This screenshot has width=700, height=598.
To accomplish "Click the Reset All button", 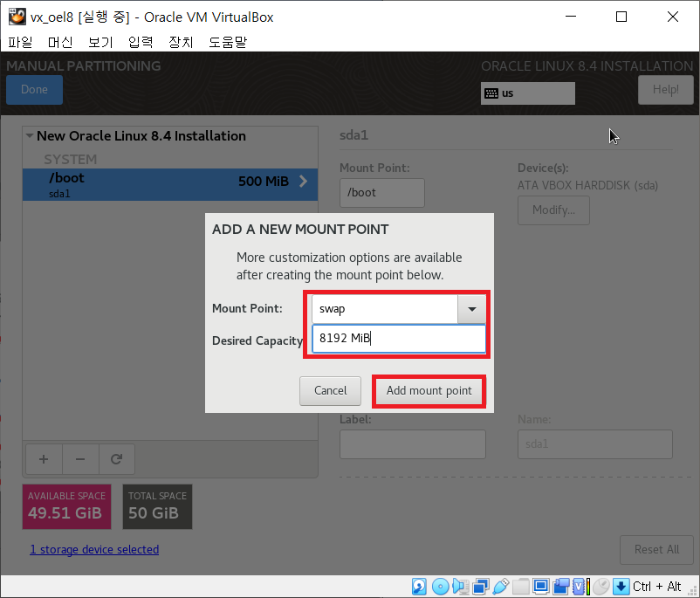I will (x=656, y=549).
